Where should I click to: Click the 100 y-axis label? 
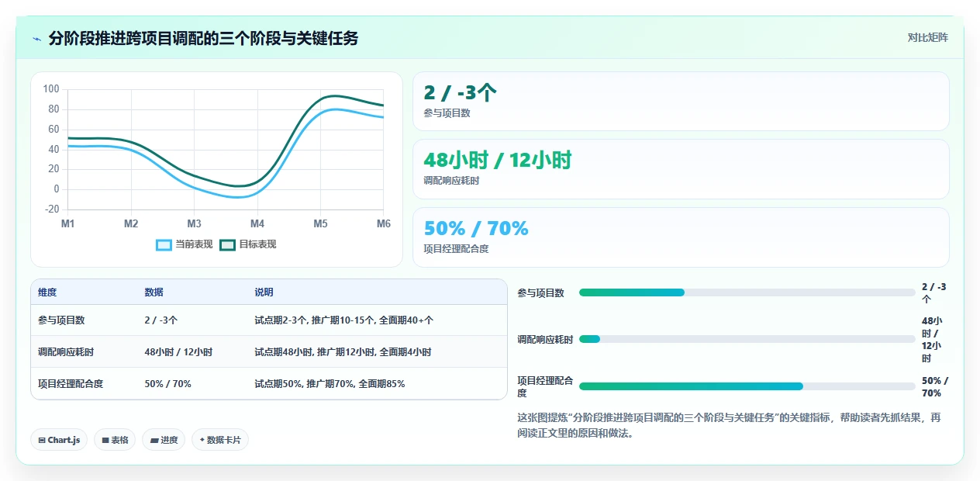(x=51, y=89)
